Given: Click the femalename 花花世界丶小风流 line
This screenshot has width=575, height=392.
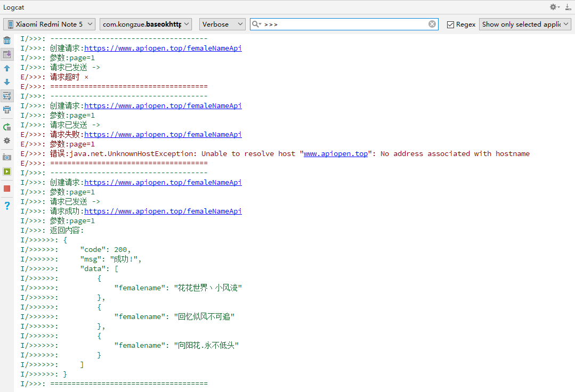Looking at the screenshot, I should tap(178, 288).
